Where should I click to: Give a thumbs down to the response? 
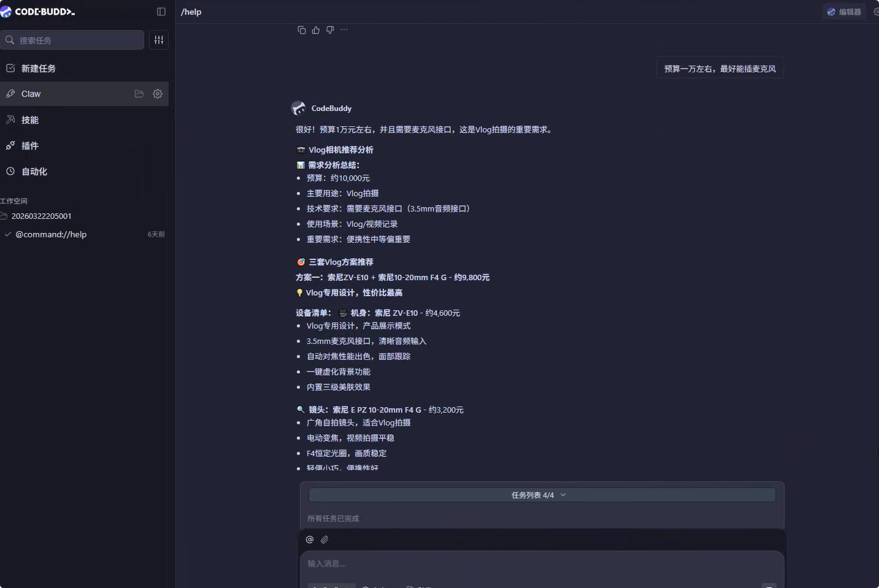point(330,29)
